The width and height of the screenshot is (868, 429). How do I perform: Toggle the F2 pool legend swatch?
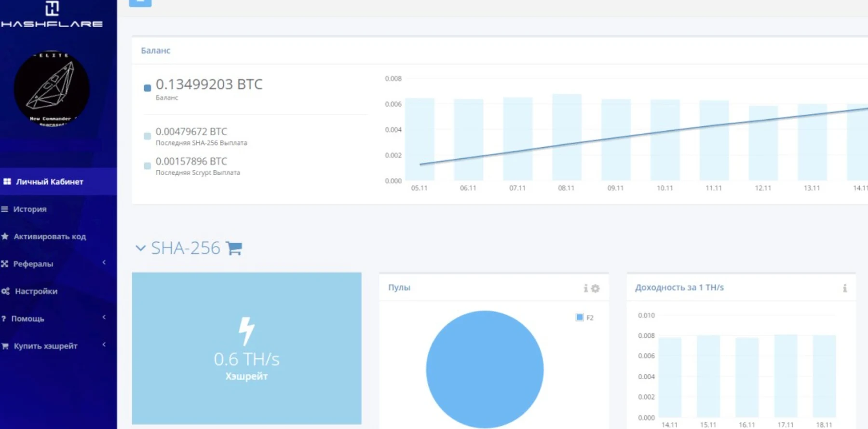click(x=580, y=317)
